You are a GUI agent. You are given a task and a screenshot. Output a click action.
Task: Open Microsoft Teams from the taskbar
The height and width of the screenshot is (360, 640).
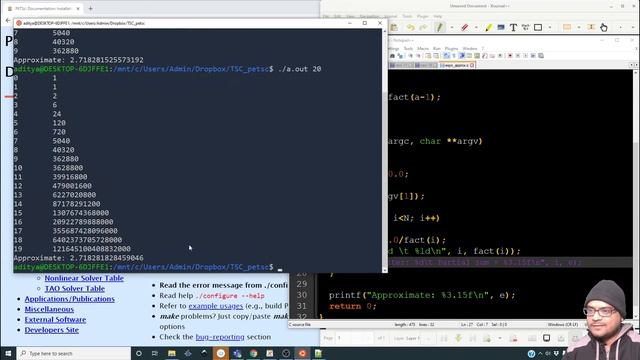coord(237,353)
